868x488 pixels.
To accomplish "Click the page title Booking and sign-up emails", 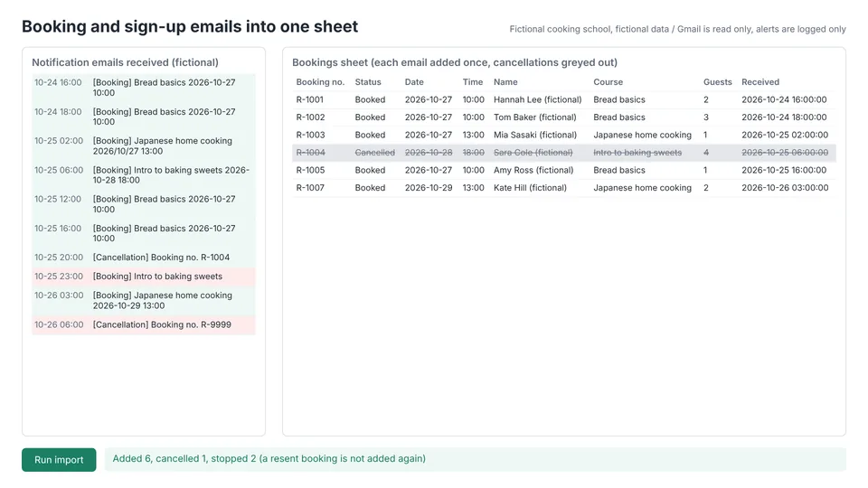I will 190,26.
